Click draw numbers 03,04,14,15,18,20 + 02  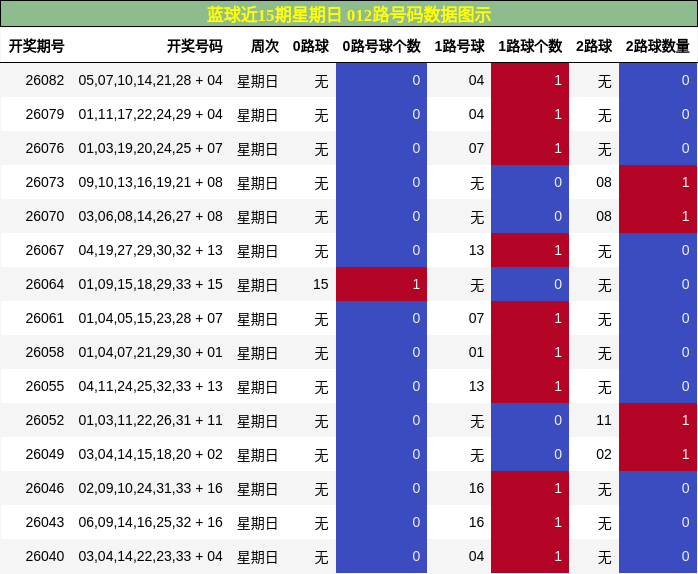(x=150, y=454)
